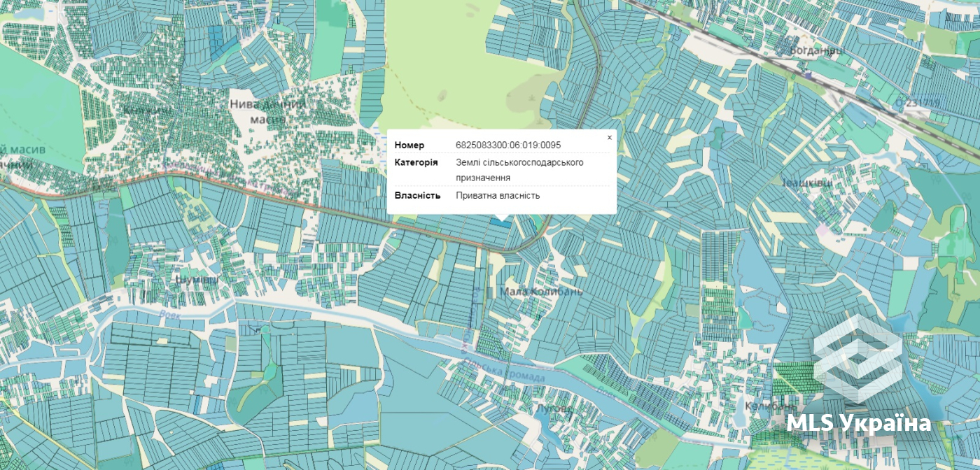The height and width of the screenshot is (470, 980).
Task: Click the MLS Україна diamond logo
Action: (858, 358)
